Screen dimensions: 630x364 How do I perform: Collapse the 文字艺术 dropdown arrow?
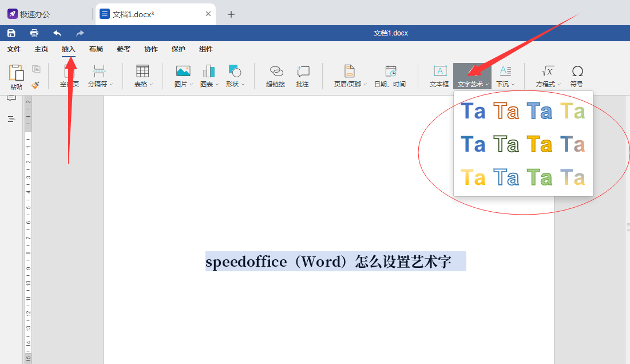487,84
